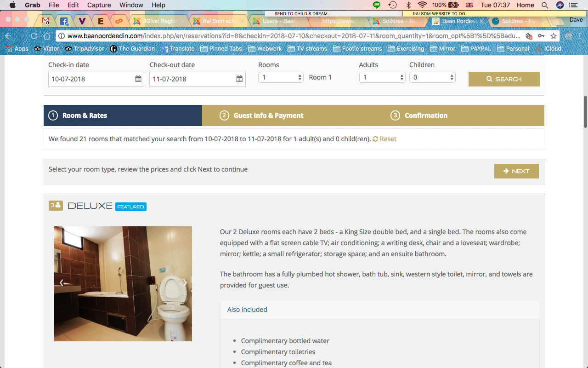Screen dimensions: 588x368
Task: Open the Capture menu in Grab
Action: pyautogui.click(x=99, y=5)
